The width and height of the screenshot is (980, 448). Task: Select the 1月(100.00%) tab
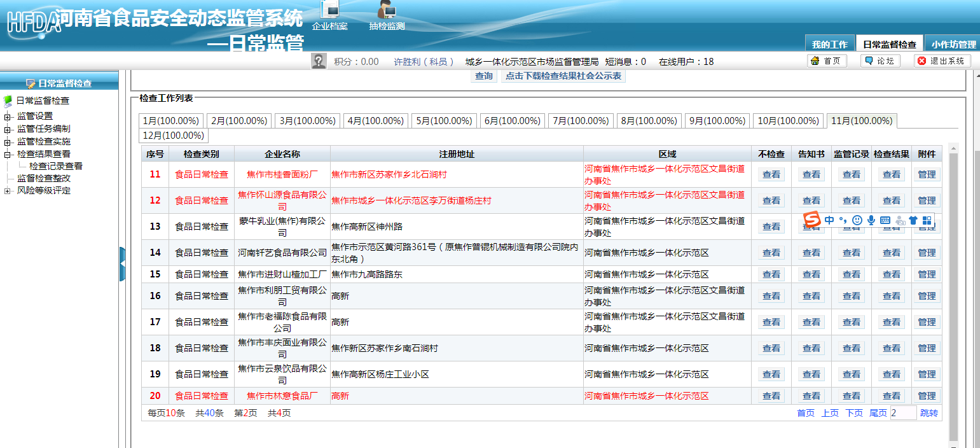tap(171, 120)
